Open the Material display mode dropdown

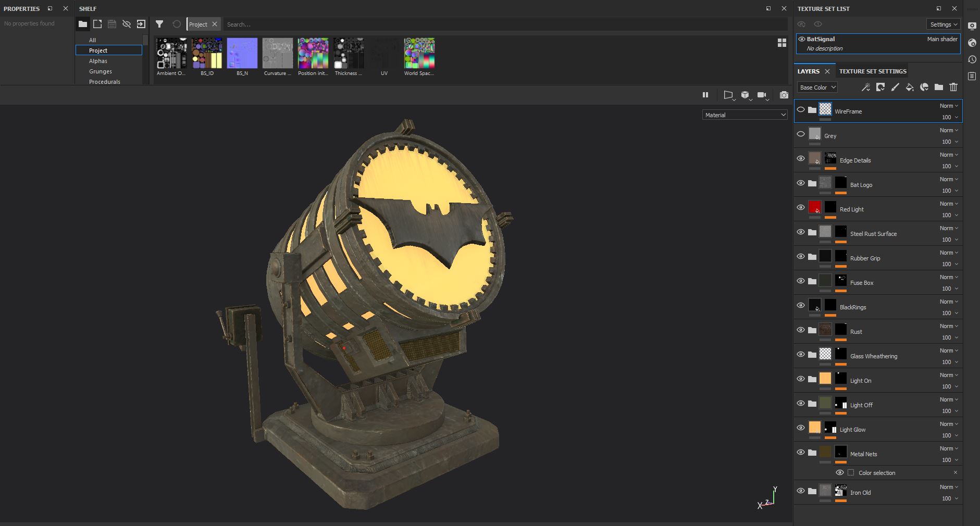744,115
